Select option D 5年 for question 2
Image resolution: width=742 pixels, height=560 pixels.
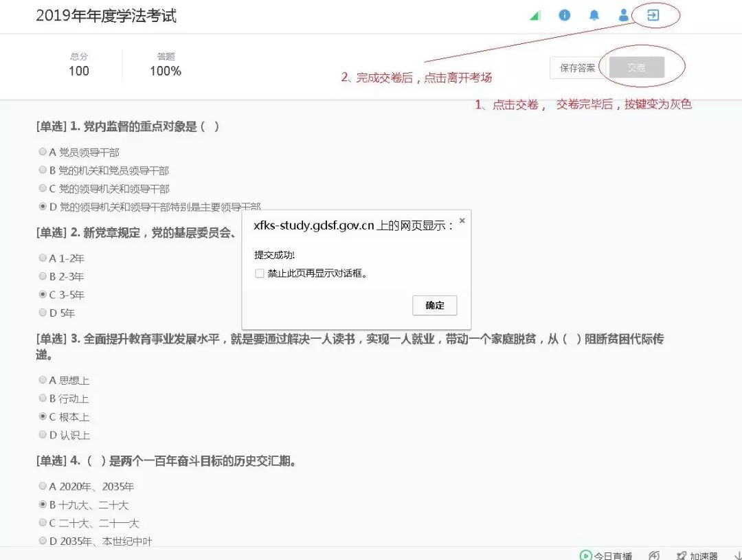43,313
